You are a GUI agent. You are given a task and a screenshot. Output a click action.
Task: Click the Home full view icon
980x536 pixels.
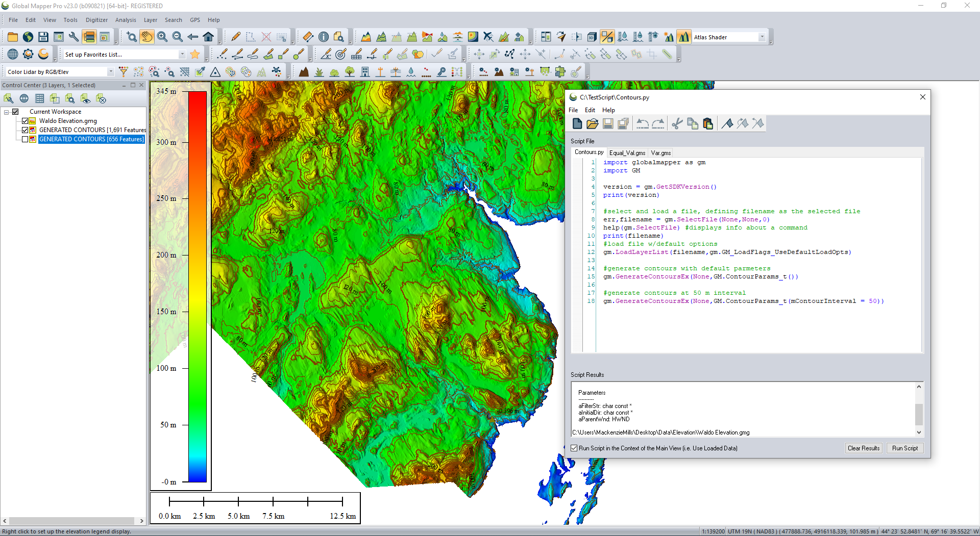[208, 37]
